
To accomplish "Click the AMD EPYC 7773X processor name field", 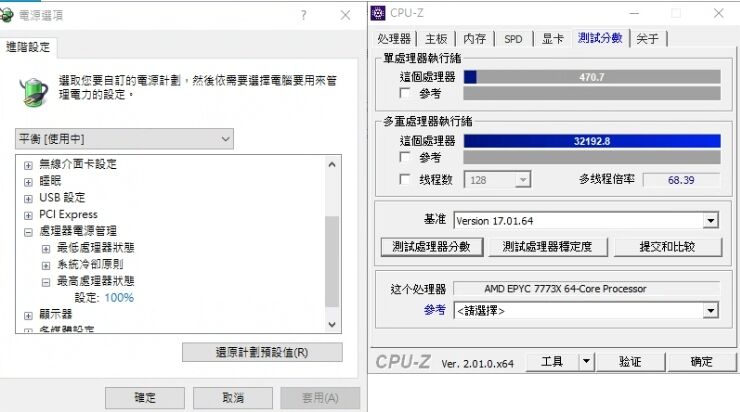I will [587, 289].
